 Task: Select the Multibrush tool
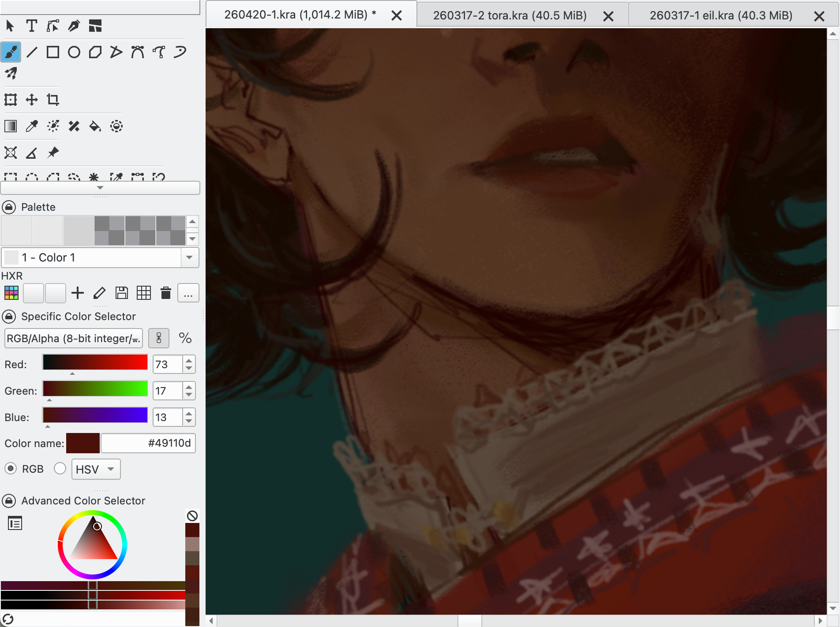pyautogui.click(x=11, y=73)
